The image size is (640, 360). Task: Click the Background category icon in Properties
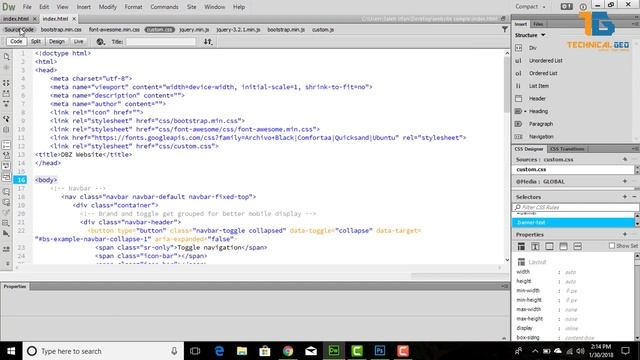pos(563,247)
